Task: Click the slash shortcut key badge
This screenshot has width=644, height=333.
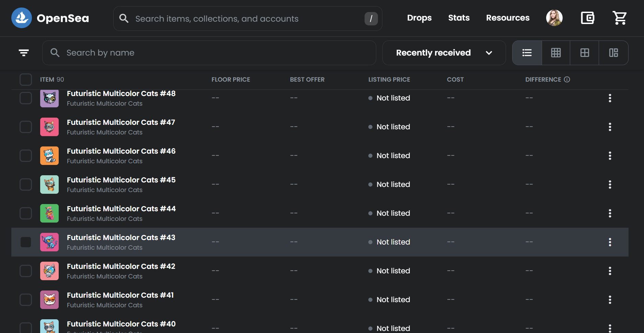Action: click(371, 19)
